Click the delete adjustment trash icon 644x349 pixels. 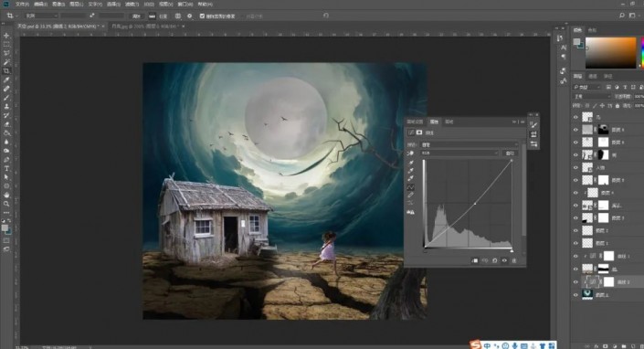(x=513, y=260)
